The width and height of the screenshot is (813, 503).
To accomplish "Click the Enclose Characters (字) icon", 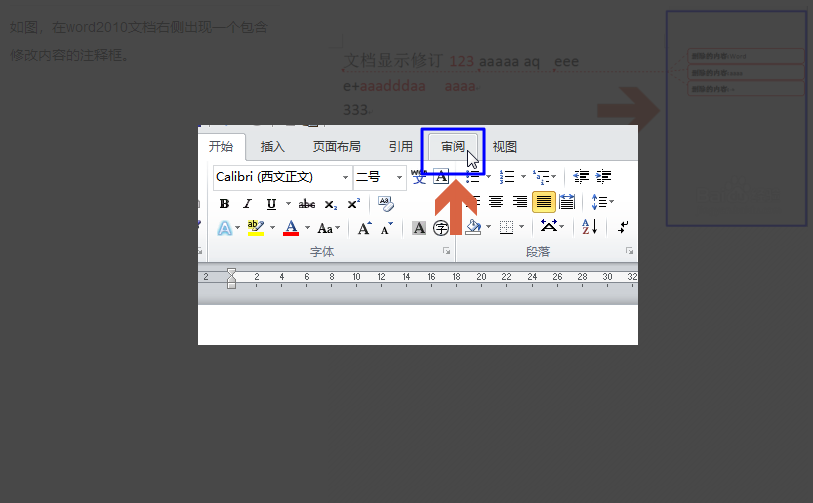I will click(x=441, y=228).
